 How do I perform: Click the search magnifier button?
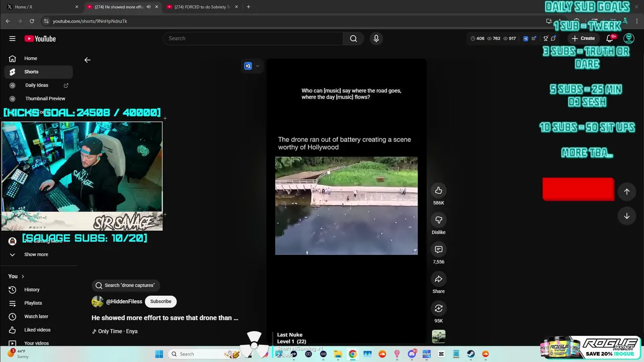pyautogui.click(x=353, y=39)
